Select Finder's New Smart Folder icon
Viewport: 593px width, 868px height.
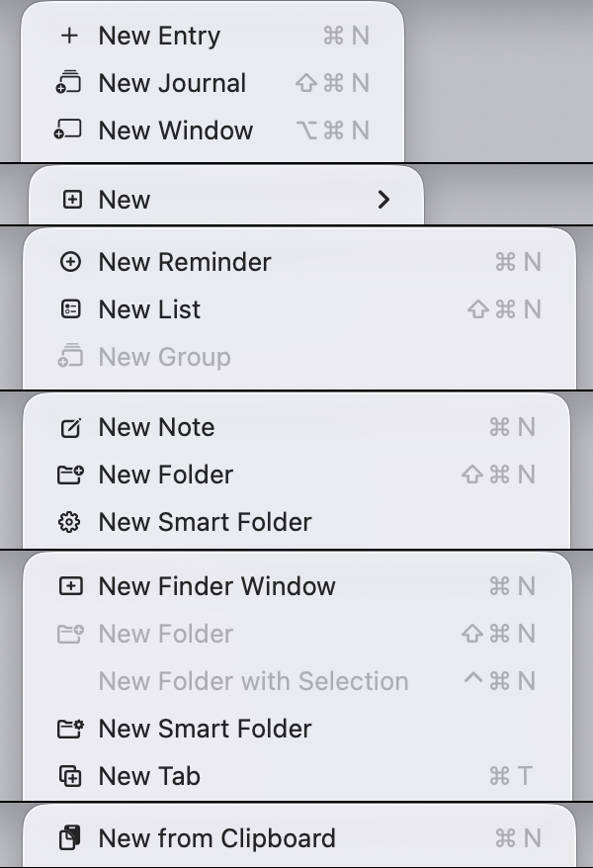click(69, 729)
